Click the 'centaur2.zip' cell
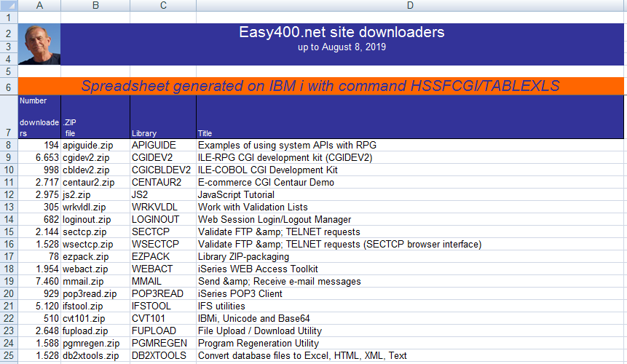Screen dimensions: 627x364 click(95, 182)
